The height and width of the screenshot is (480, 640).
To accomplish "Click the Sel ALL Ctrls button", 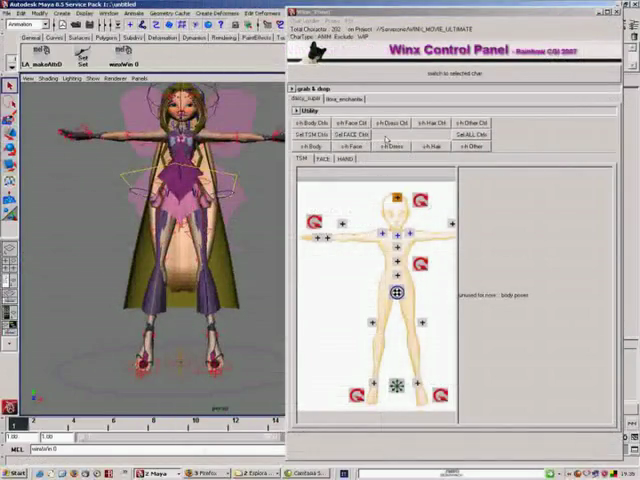I will point(471,135).
